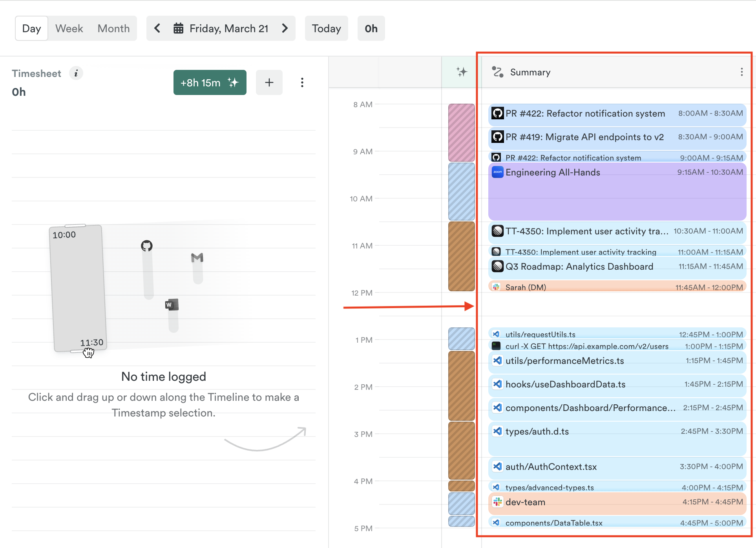
Task: Select the Engineering All-Hands Zoom entry
Action: click(617, 192)
